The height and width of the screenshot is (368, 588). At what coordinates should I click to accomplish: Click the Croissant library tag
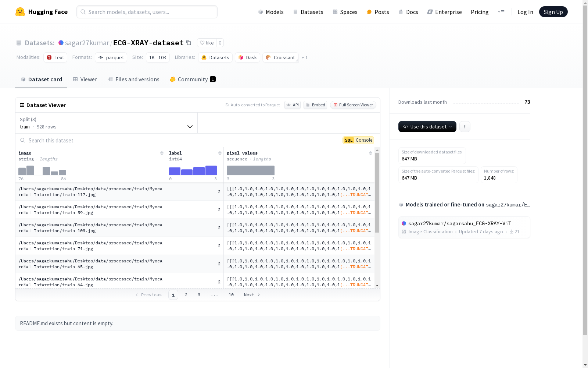[x=280, y=57]
